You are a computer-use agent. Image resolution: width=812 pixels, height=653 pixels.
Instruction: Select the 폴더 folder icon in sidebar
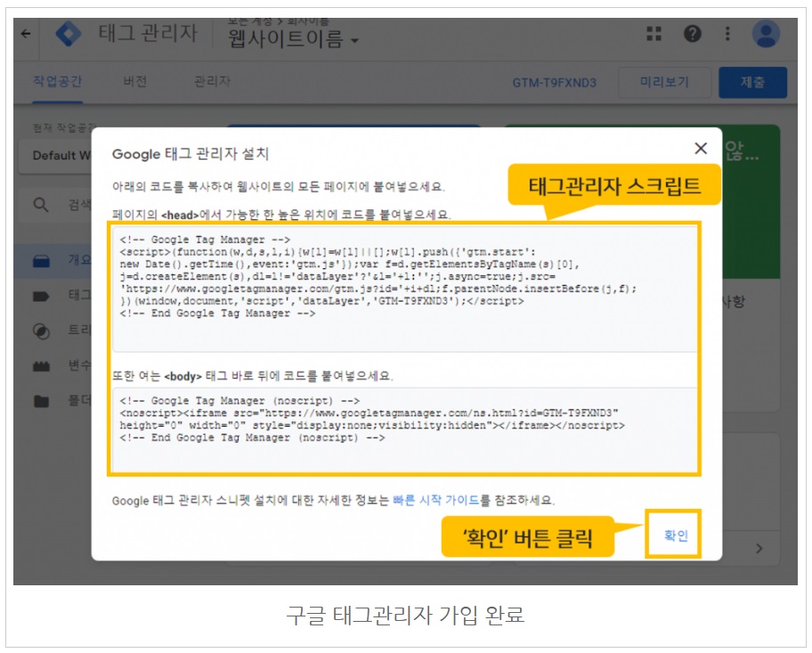click(42, 401)
